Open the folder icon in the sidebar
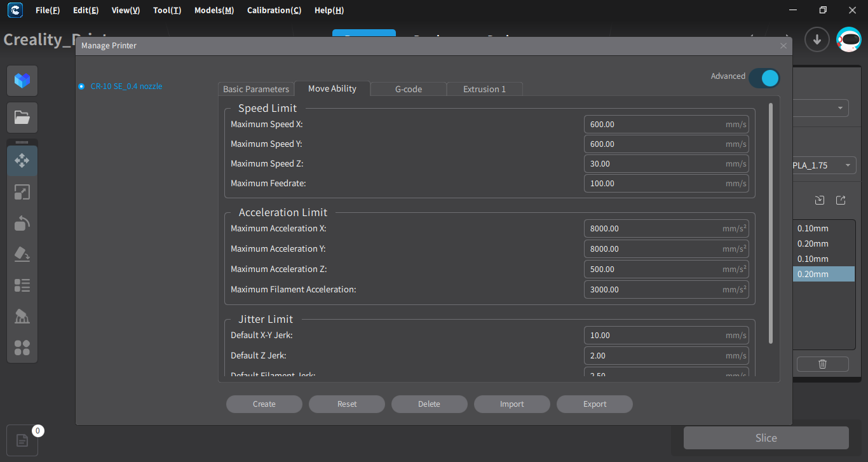Viewport: 868px width, 462px height. click(x=22, y=118)
